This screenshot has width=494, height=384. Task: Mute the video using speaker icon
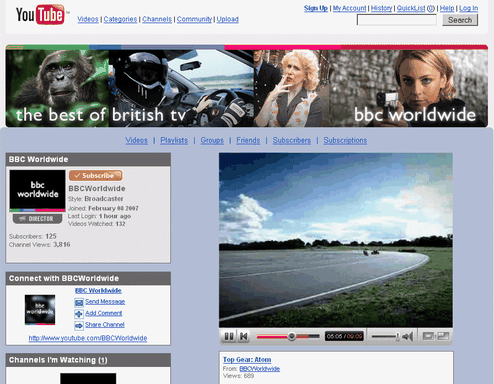[408, 336]
